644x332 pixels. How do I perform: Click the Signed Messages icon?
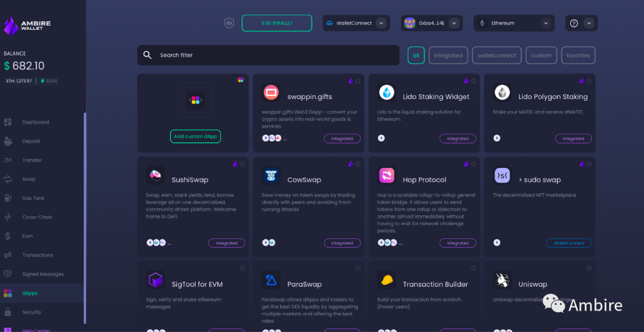(x=8, y=274)
